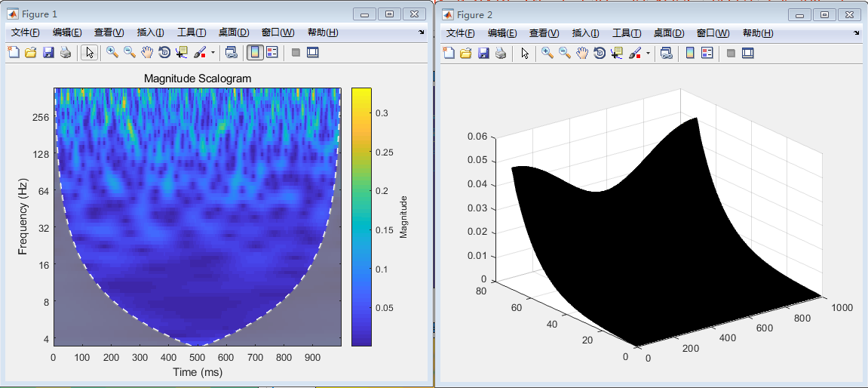Select Zoom Out tool in Figure 2
868x388 pixels.
pyautogui.click(x=564, y=53)
